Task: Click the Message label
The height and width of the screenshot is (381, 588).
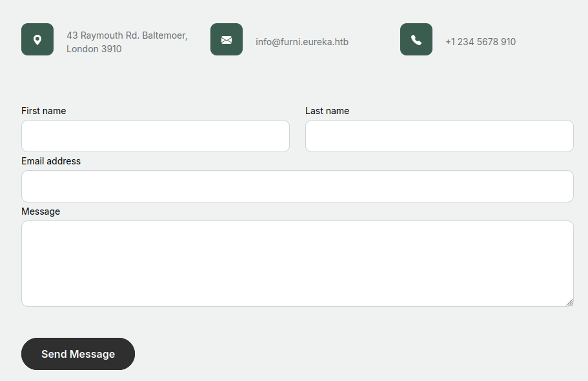Action: point(41,211)
